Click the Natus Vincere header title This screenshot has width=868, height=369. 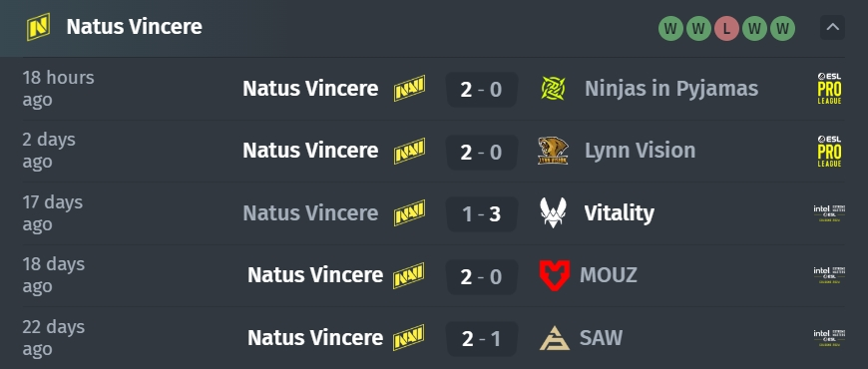(135, 27)
